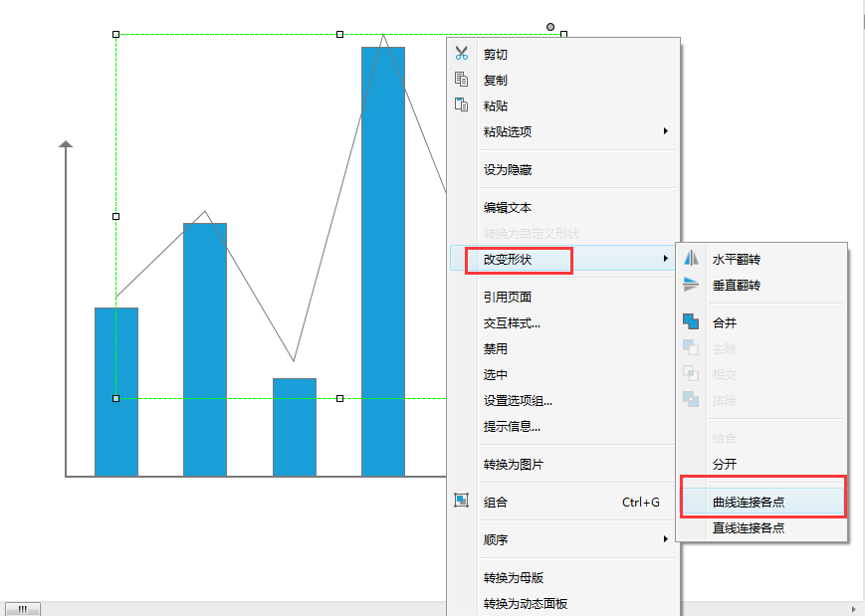Click disabled 转换为自定义形状 entry
Image resolution: width=865 pixels, height=616 pixels.
(563, 233)
